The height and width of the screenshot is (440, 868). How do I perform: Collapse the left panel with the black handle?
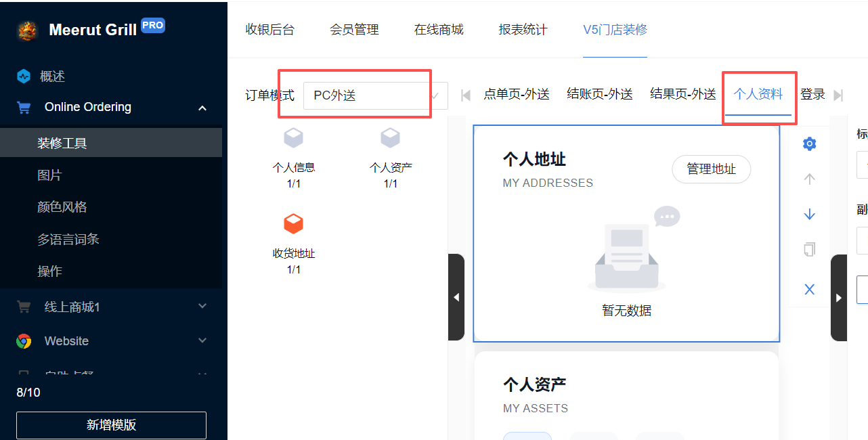pyautogui.click(x=456, y=297)
